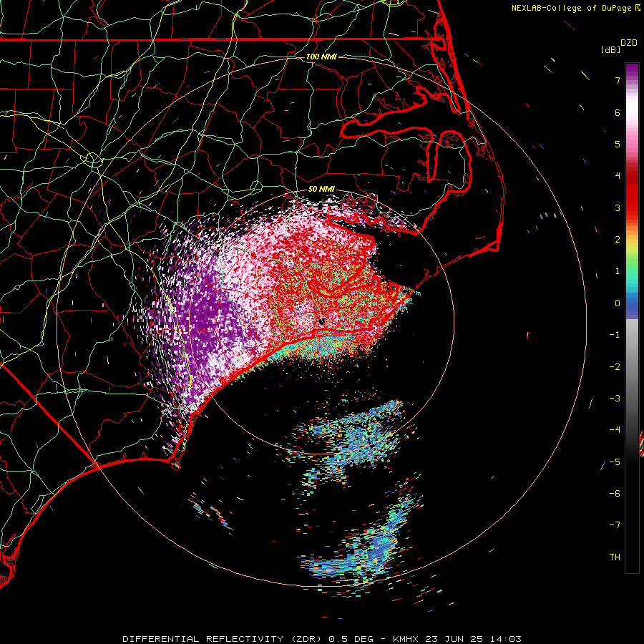Click the -7 dB value on color scale
644x644 pixels.
615,525
